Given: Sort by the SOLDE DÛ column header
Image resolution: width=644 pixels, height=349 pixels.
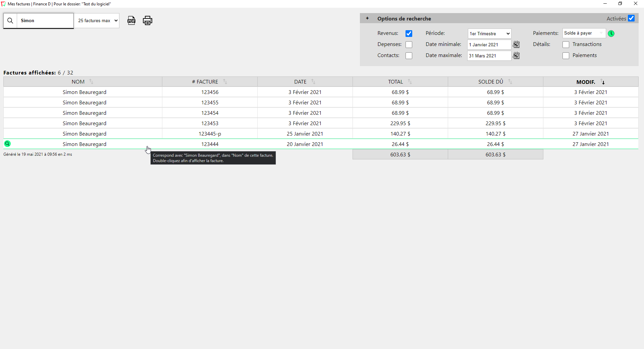Looking at the screenshot, I should (x=490, y=82).
